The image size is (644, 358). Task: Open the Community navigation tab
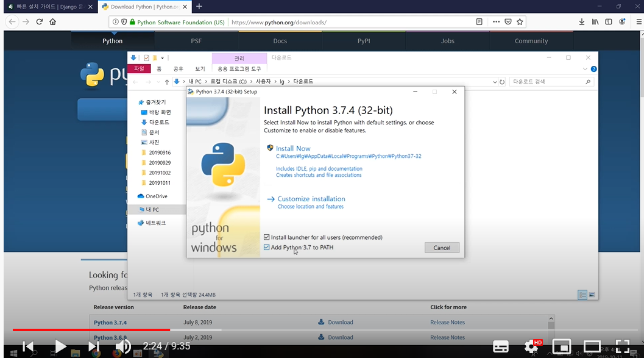point(531,41)
